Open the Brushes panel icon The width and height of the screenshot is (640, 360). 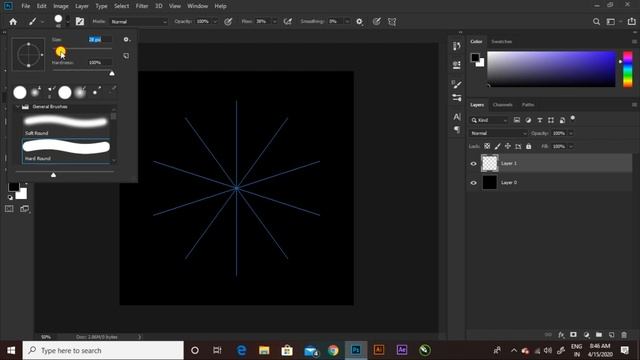point(457,84)
